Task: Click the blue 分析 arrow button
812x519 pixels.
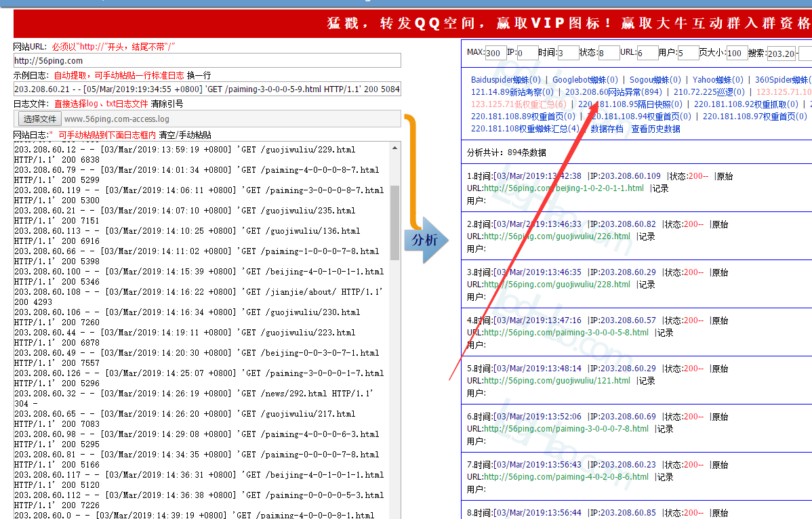Action: point(426,241)
